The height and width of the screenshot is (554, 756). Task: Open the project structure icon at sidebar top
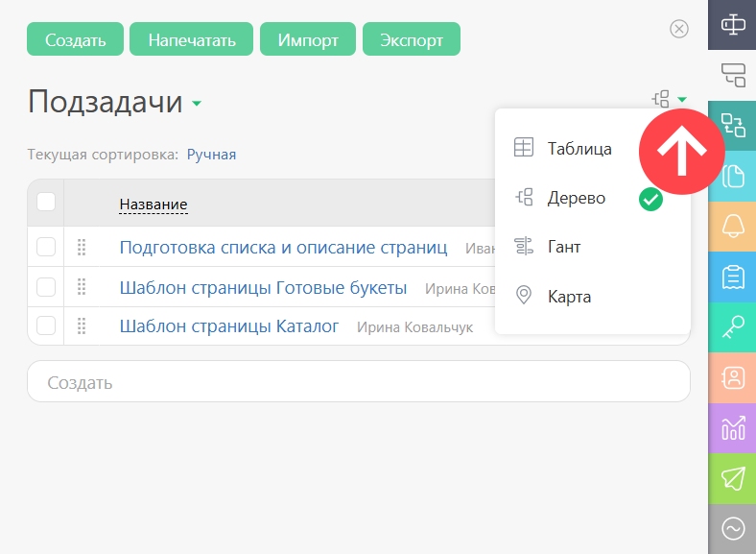pos(732,25)
